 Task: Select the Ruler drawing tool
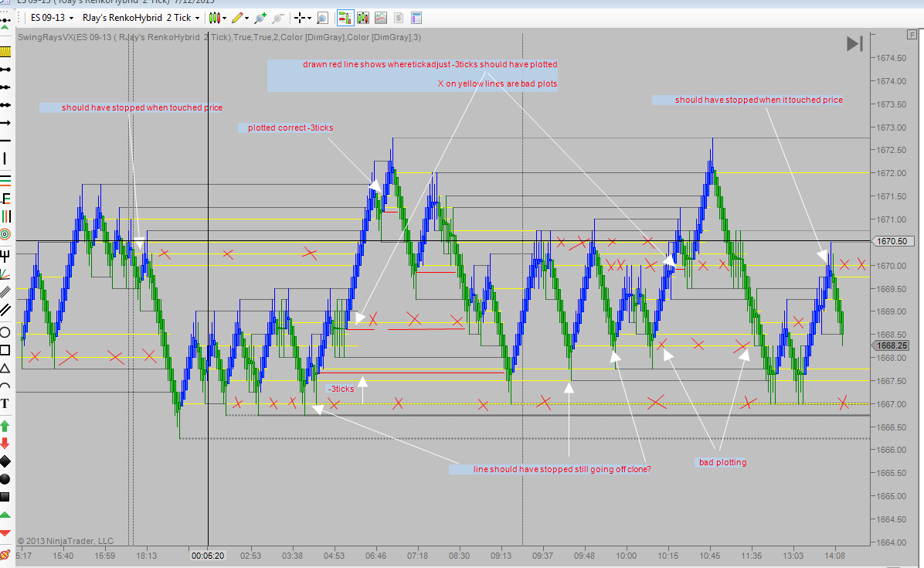pyautogui.click(x=5, y=52)
